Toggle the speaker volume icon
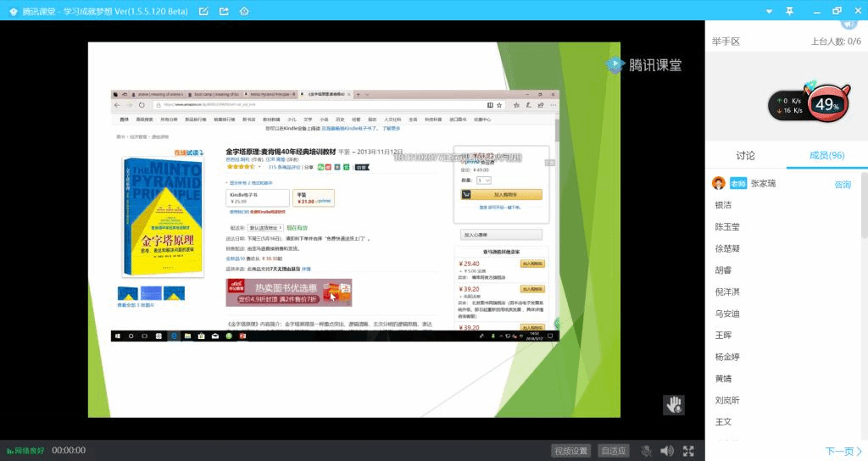This screenshot has height=461, width=868. tap(667, 451)
